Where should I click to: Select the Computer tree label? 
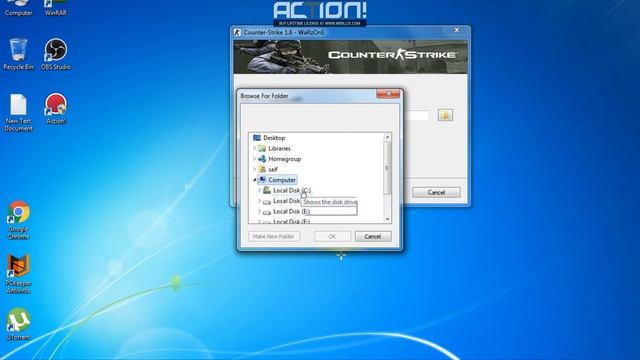click(x=282, y=180)
